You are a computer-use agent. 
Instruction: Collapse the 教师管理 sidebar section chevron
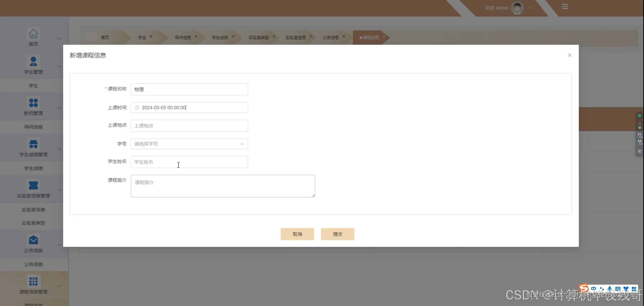click(x=59, y=108)
